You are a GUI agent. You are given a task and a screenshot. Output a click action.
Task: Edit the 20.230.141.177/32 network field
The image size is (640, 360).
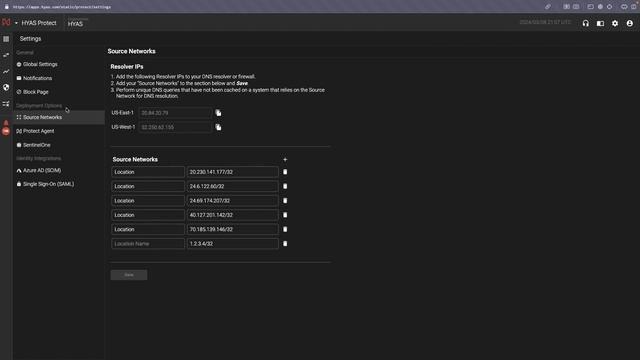pos(233,172)
